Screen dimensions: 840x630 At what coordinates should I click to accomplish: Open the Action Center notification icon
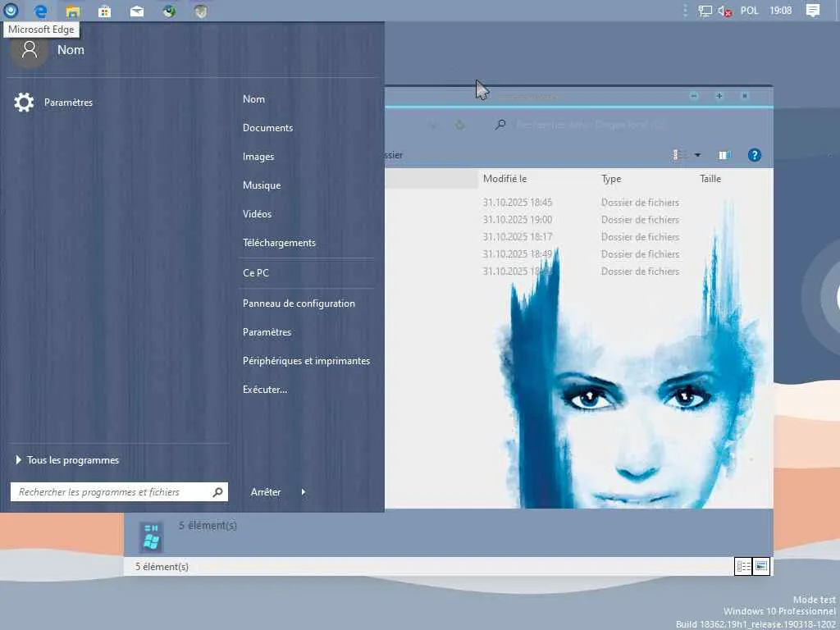(813, 11)
